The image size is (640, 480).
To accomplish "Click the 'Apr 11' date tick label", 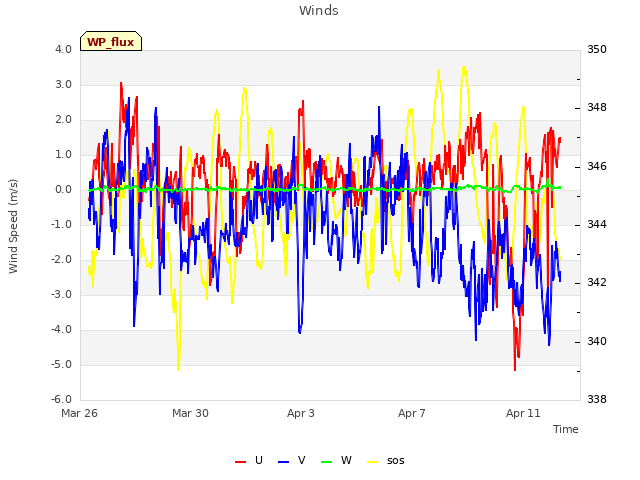I will click(x=523, y=413).
